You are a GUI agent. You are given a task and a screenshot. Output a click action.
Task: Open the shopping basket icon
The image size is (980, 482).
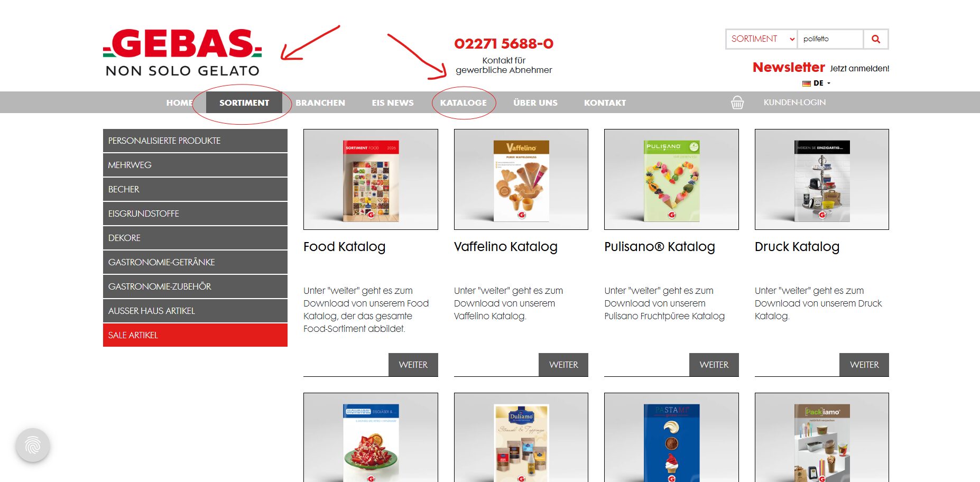[737, 103]
